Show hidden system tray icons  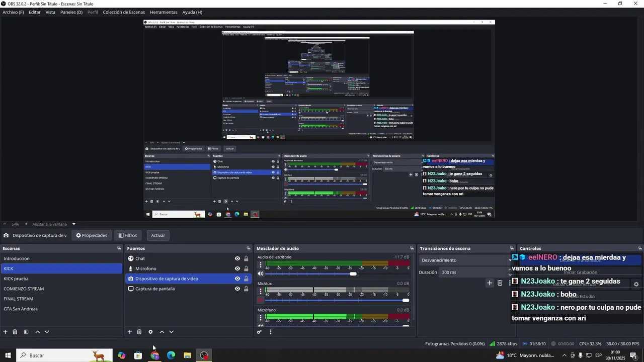pos(564,355)
